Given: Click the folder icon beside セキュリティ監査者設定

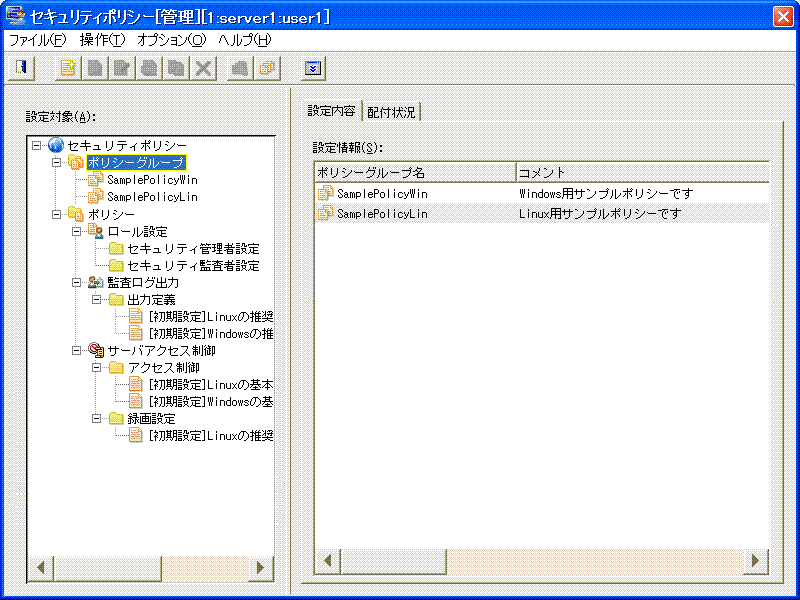Looking at the screenshot, I should click(116, 265).
